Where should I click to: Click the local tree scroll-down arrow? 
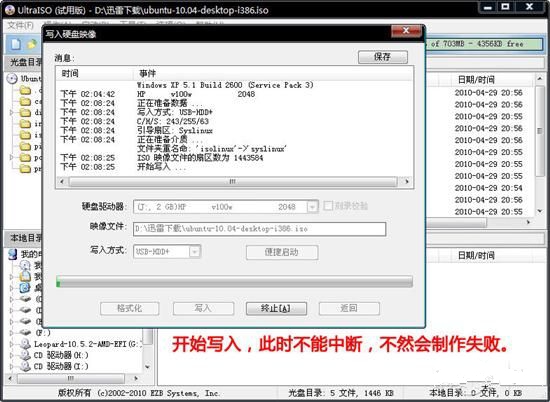(148, 367)
